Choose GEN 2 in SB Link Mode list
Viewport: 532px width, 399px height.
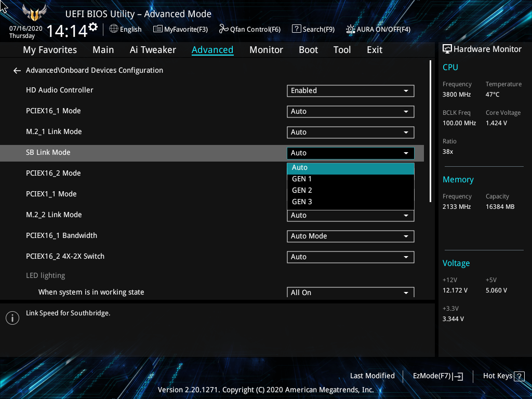(351, 190)
